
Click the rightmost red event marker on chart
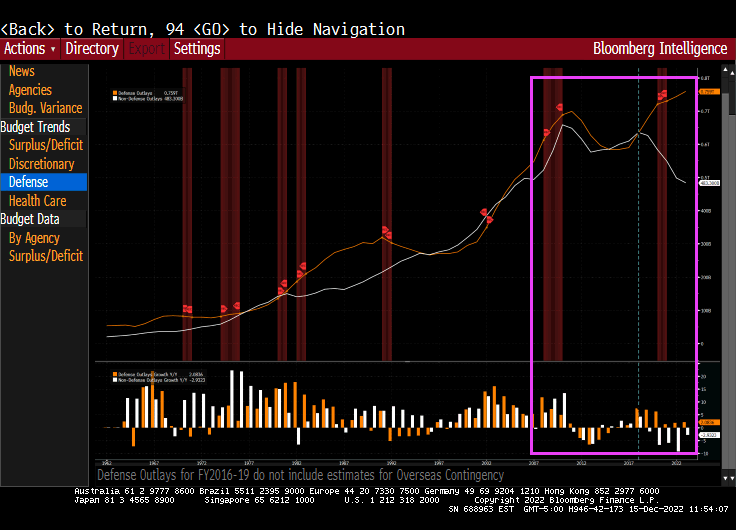(664, 95)
